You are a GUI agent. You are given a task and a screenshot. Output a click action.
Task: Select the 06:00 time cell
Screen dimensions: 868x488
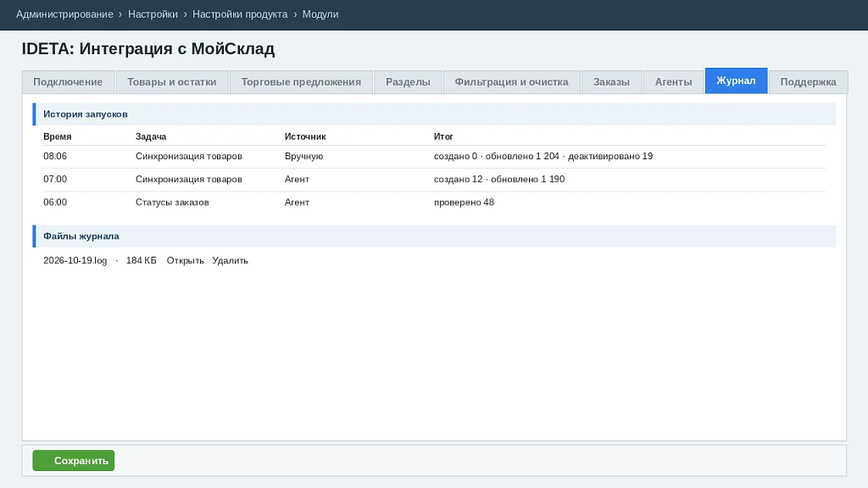55,202
